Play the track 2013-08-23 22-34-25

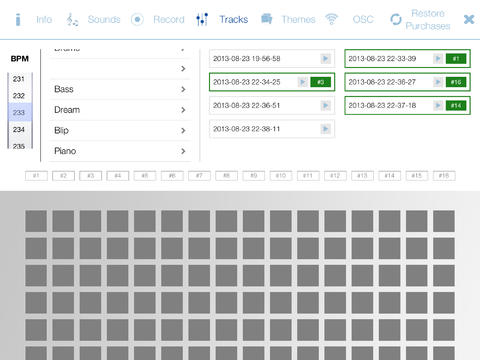tap(303, 82)
